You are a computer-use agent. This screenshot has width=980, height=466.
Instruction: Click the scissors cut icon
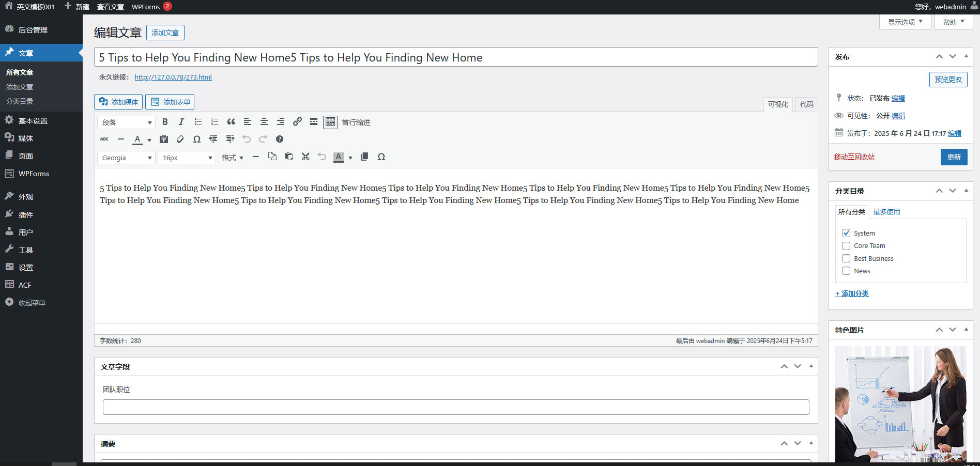(x=305, y=157)
